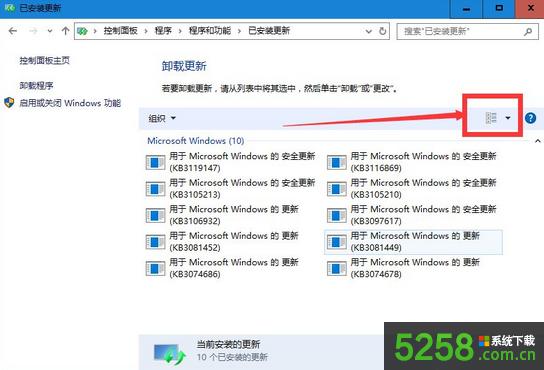The height and width of the screenshot is (370, 544).
Task: Click the icon of KB3106932
Action: point(155,216)
